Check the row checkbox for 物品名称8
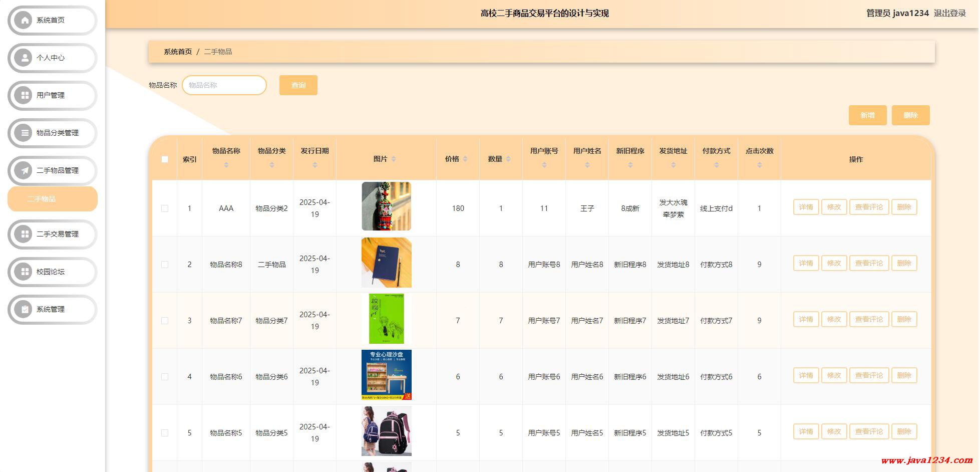Image resolution: width=980 pixels, height=472 pixels. 165,265
